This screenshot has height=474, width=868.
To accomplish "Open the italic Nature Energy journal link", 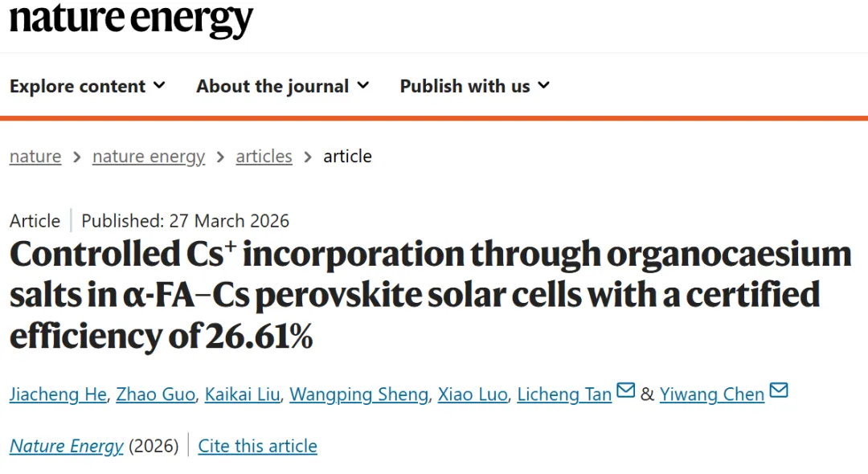I will point(67,446).
